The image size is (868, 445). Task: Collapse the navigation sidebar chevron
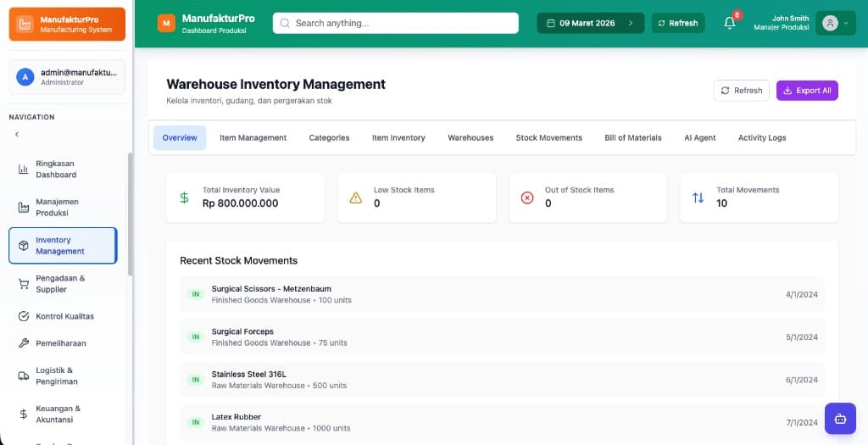[17, 134]
